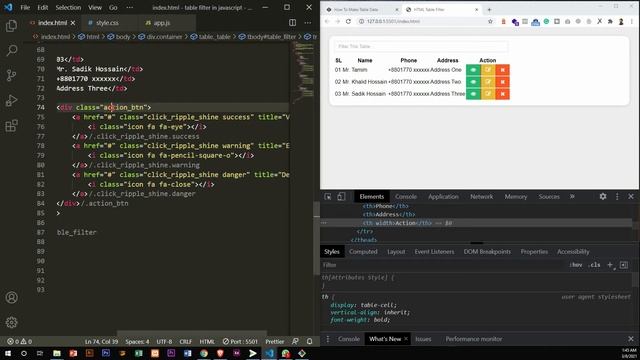Close the What's New drawer tab
The image size is (640, 360).
coord(406,339)
